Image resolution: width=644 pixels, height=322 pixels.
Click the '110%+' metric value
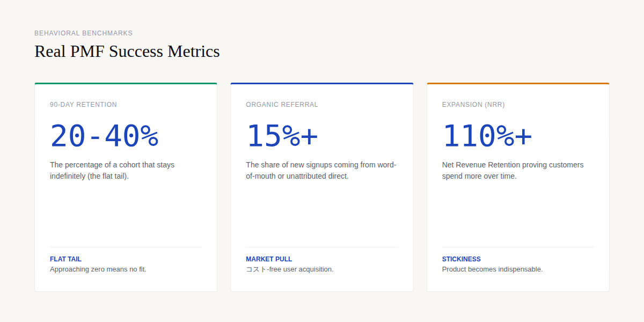click(x=487, y=136)
